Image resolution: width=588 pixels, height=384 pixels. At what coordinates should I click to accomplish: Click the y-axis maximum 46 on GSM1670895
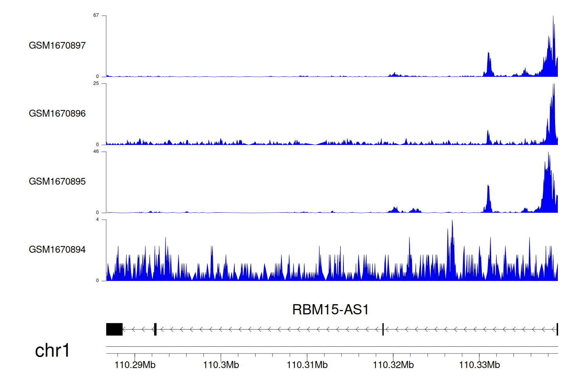click(96, 152)
